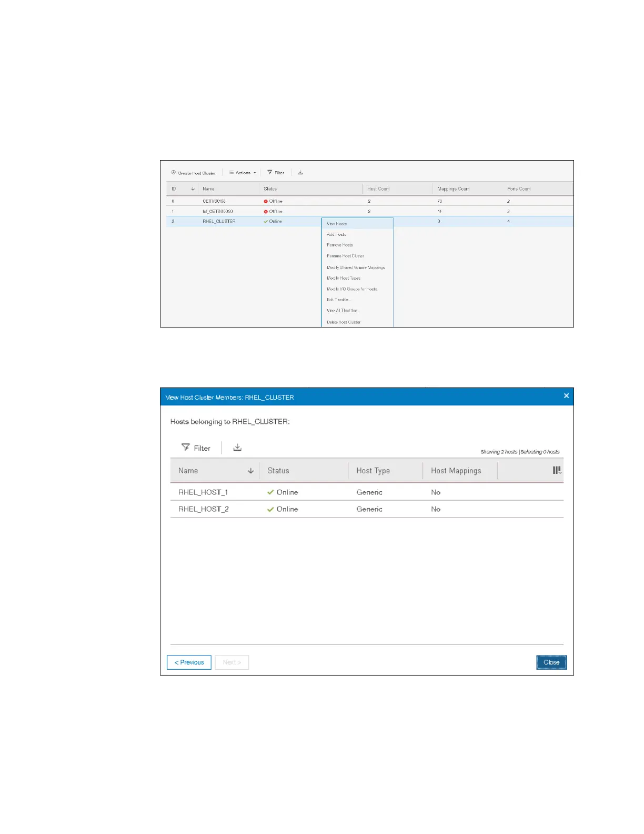Close the View Host Cluster Members dialog with X

coord(566,396)
